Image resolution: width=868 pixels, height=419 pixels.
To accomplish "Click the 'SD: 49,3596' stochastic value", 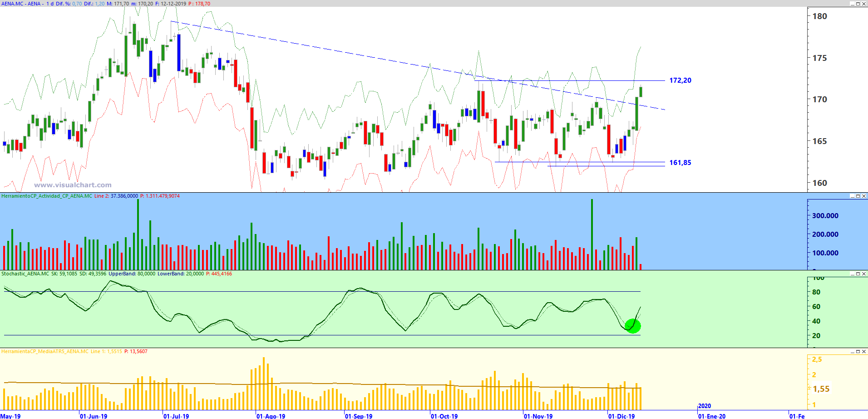I will click(x=93, y=274).
